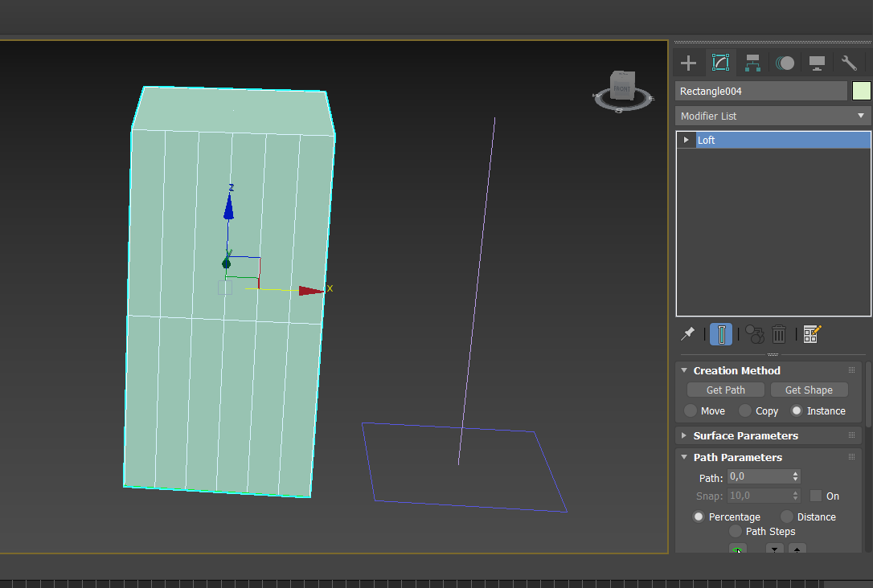Viewport: 873px width, 588px height.
Task: Click the Pin Stack icon
Action: tap(688, 334)
